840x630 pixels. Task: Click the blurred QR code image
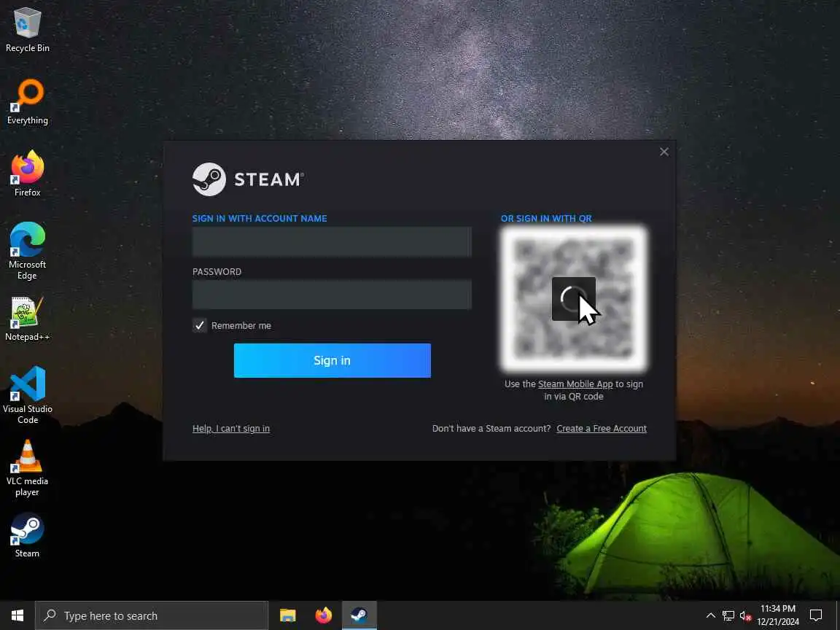(574, 298)
